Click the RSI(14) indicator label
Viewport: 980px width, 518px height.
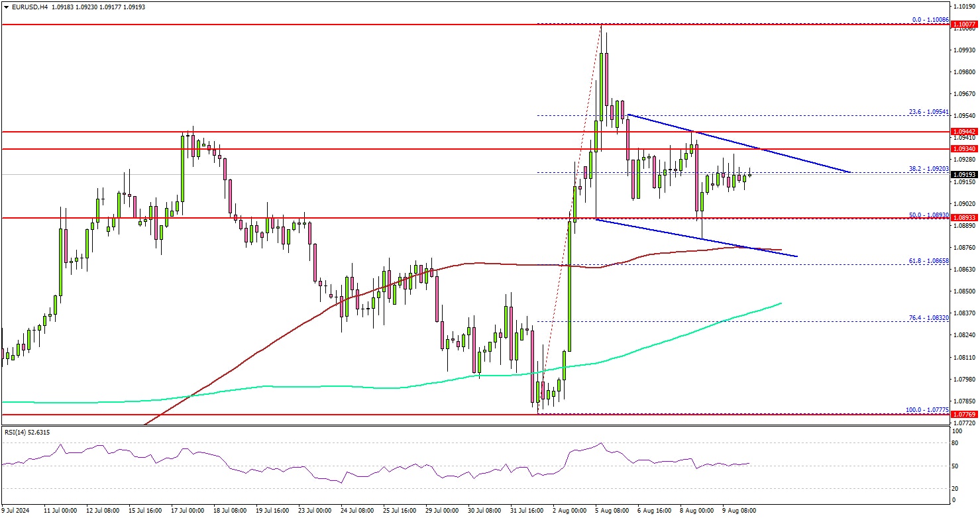[27, 433]
